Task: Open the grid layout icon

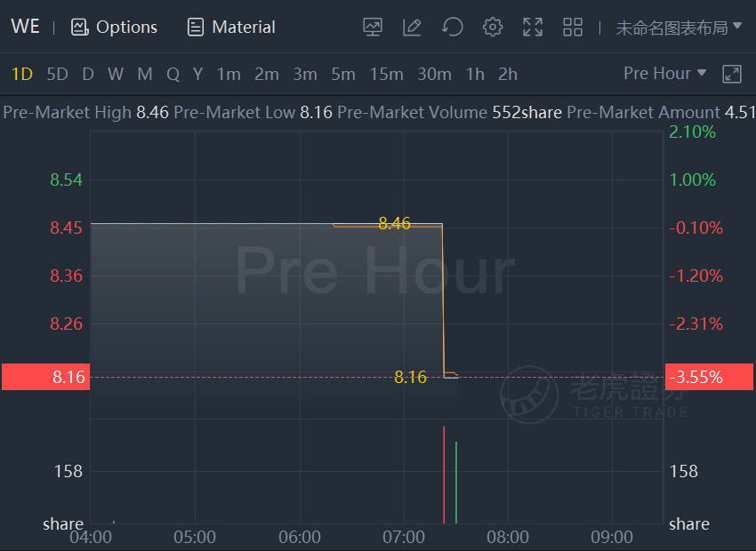Action: coord(573,27)
